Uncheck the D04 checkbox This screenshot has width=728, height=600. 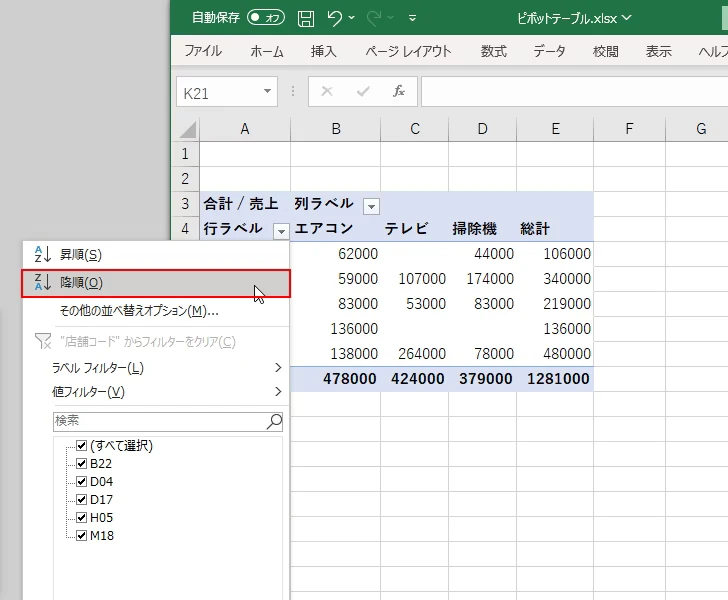[81, 482]
